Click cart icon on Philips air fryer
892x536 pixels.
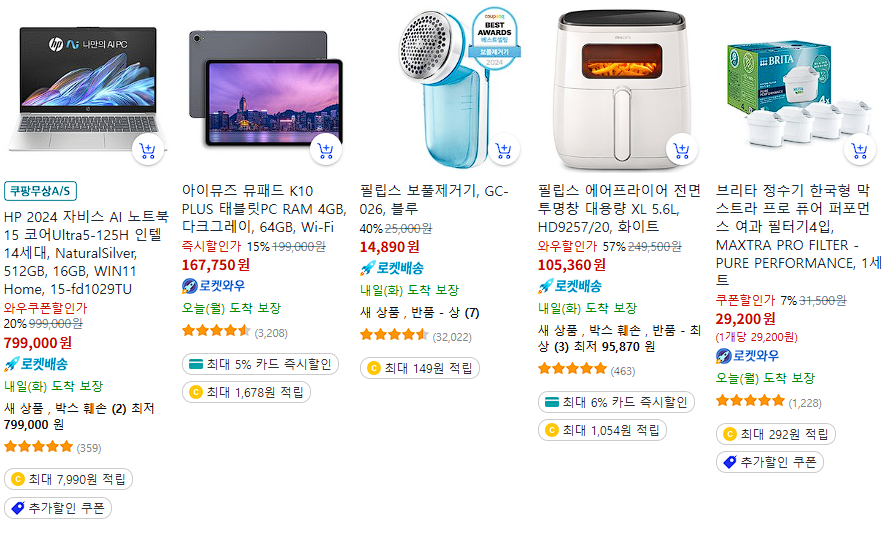[682, 151]
